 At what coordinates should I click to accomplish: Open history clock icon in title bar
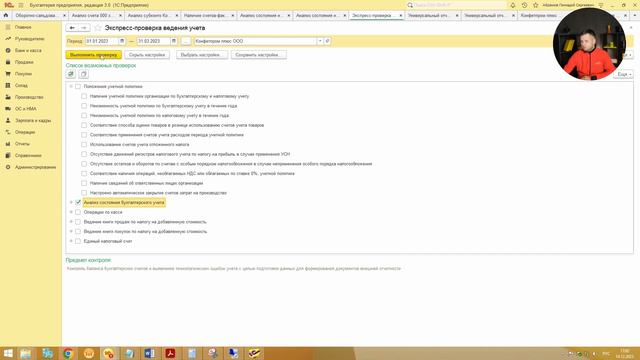(x=524, y=5)
